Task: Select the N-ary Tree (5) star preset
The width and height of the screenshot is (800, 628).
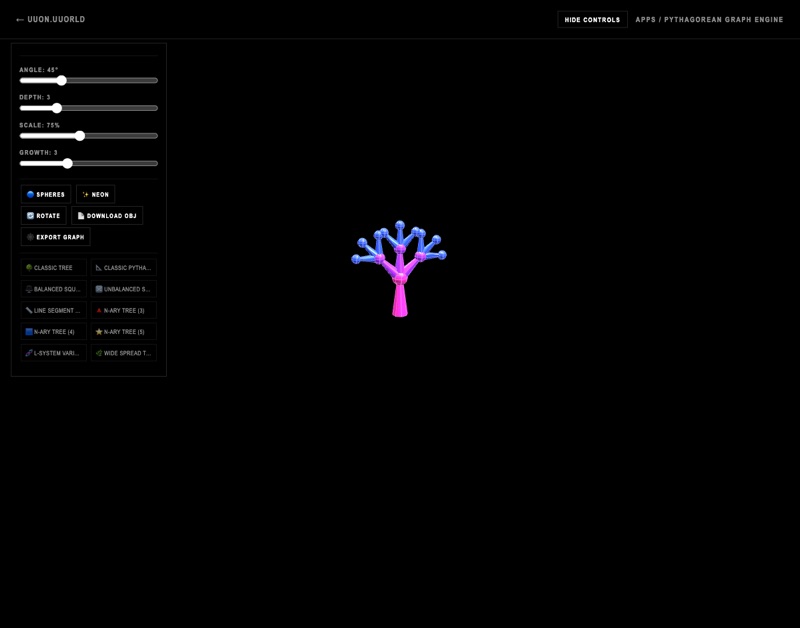Action: click(123, 332)
